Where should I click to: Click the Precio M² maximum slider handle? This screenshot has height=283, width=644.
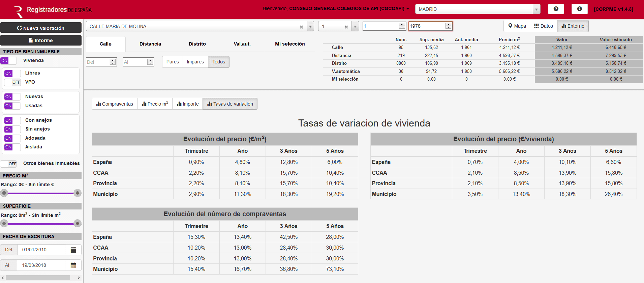point(78,193)
